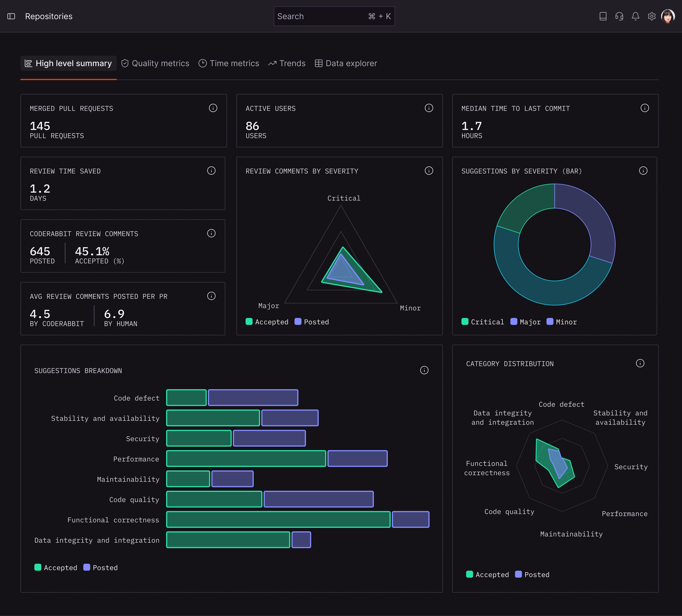The width and height of the screenshot is (682, 616).
Task: Go to the Trends tab
Action: point(287,63)
